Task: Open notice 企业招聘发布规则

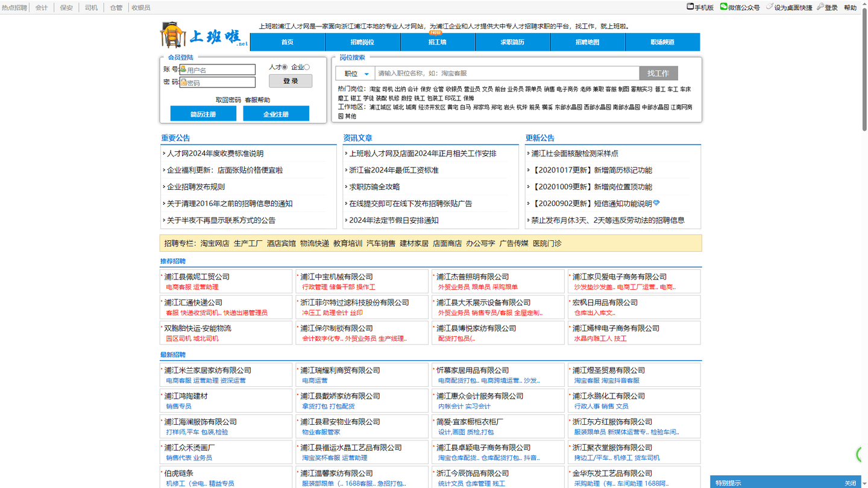Action: (196, 187)
